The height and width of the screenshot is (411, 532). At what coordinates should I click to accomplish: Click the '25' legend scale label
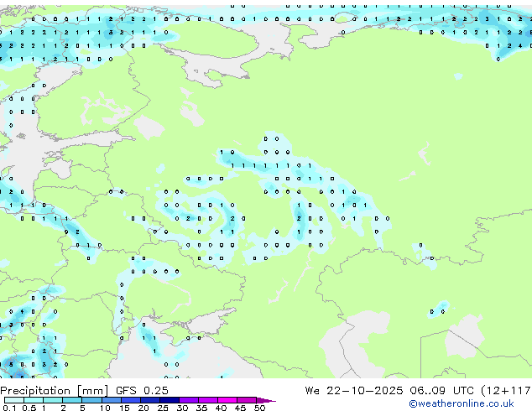click(163, 408)
